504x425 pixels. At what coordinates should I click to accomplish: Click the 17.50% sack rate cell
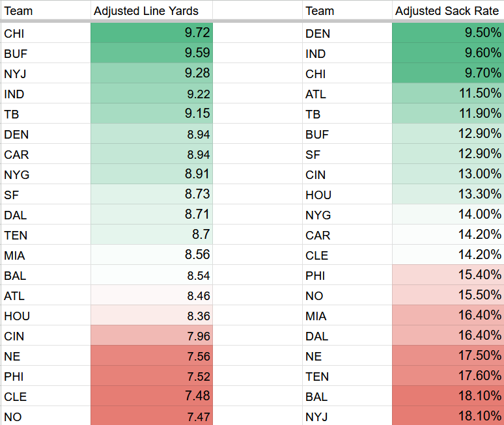click(x=448, y=356)
